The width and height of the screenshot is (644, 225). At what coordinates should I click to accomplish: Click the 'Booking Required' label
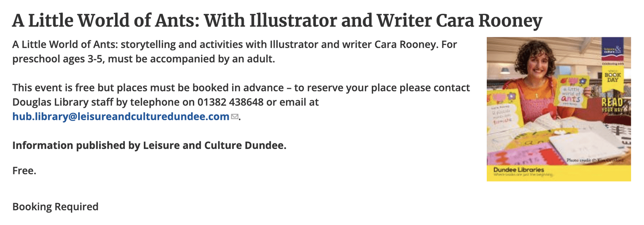tap(55, 207)
